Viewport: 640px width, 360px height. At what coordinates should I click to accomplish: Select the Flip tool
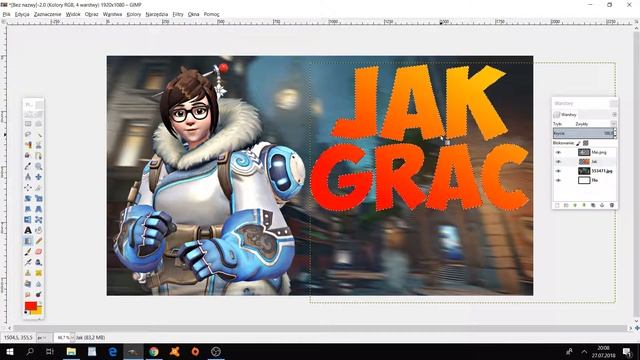click(x=28, y=220)
